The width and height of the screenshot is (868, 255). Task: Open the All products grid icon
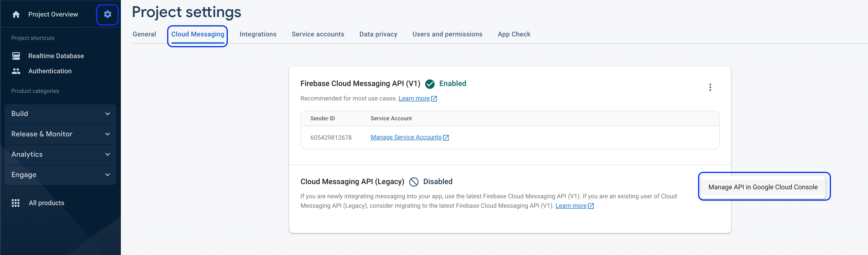[16, 203]
